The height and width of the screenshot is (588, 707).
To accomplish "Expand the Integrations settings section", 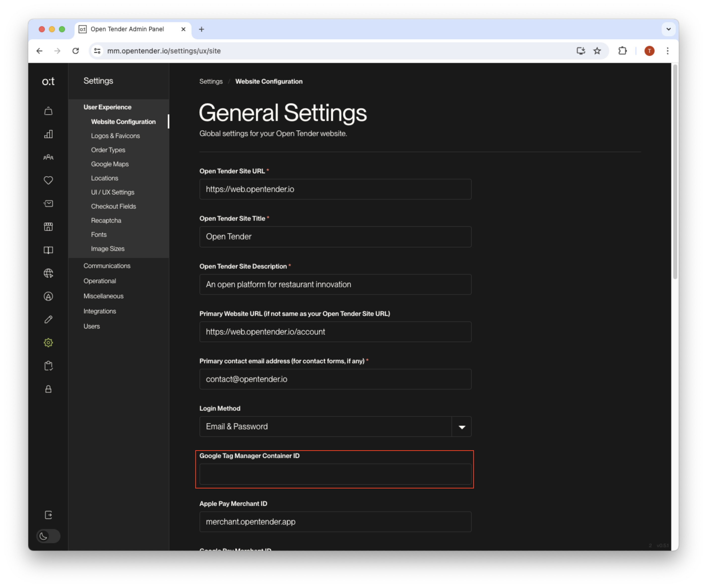I will 100,311.
